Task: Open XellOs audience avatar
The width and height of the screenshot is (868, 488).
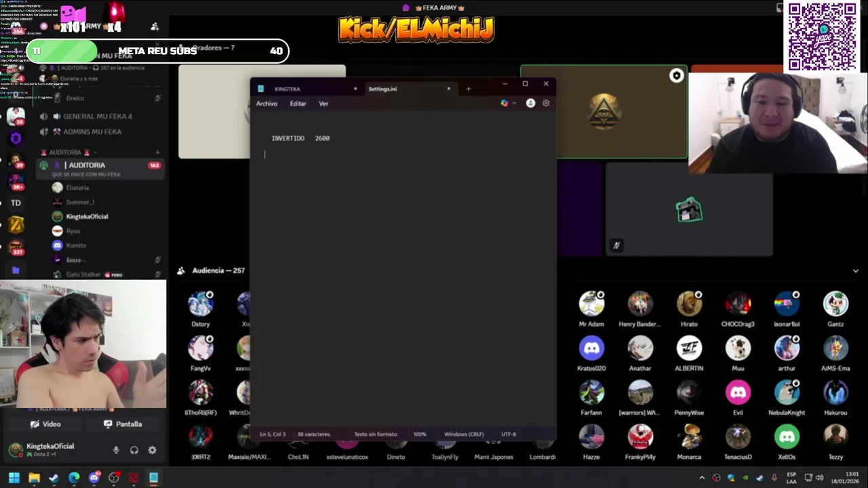Action: point(787,437)
